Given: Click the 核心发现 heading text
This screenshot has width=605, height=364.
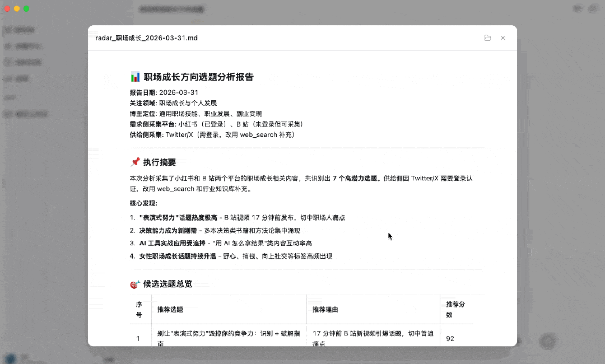Looking at the screenshot, I should [x=141, y=203].
